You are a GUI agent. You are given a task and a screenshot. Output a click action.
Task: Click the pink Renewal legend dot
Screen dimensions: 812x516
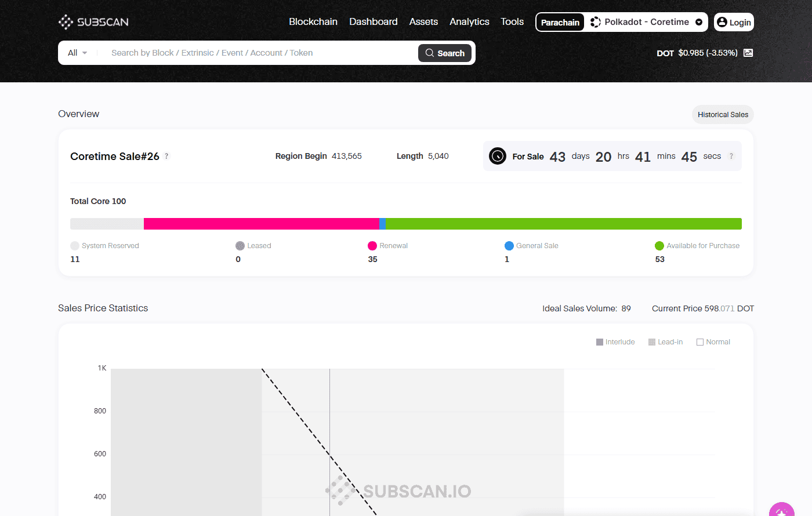[372, 246]
